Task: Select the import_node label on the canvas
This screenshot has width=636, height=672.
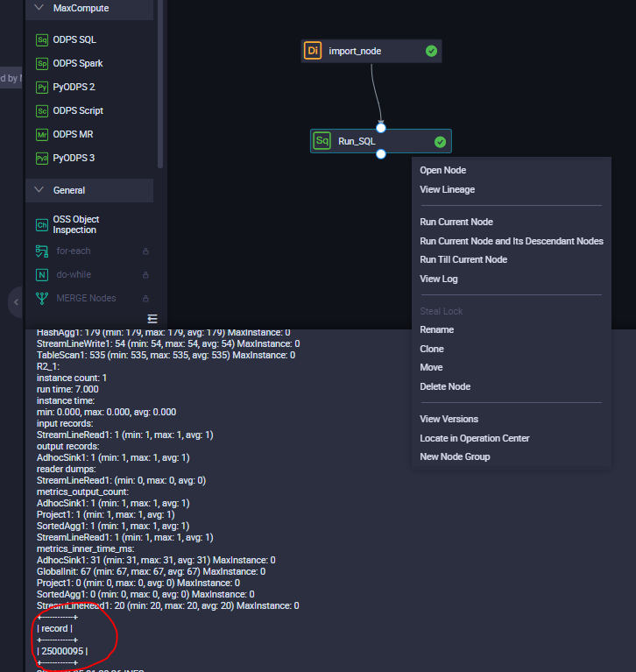Action: [355, 51]
